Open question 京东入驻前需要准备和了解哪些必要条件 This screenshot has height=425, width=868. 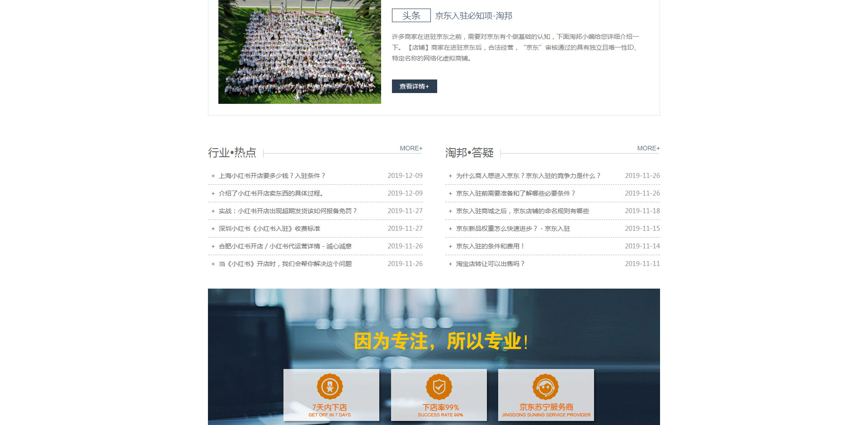pyautogui.click(x=515, y=193)
